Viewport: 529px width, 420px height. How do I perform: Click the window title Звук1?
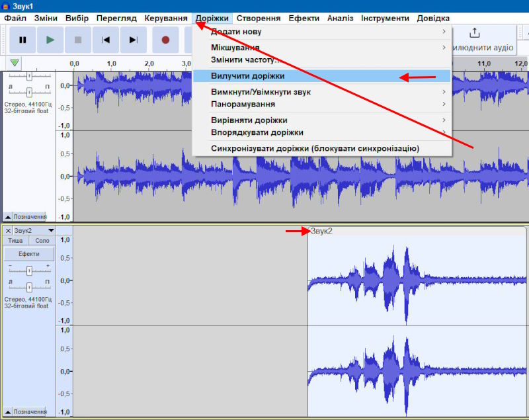pos(23,6)
